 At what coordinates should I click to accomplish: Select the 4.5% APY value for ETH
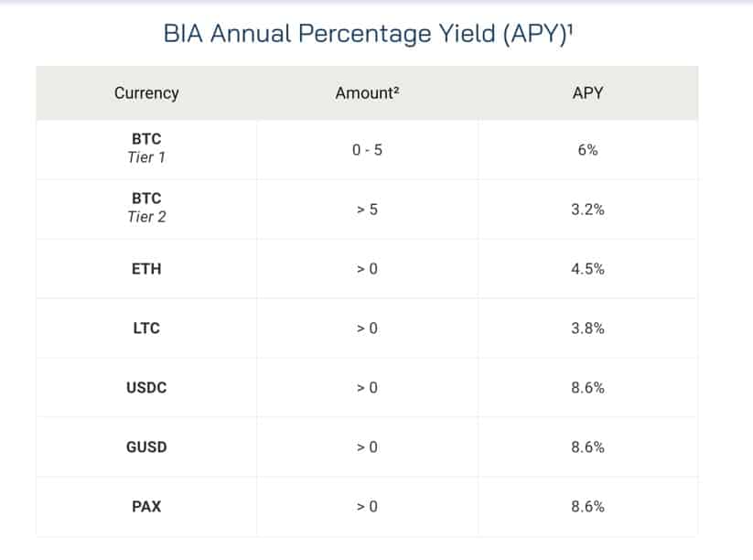(587, 269)
